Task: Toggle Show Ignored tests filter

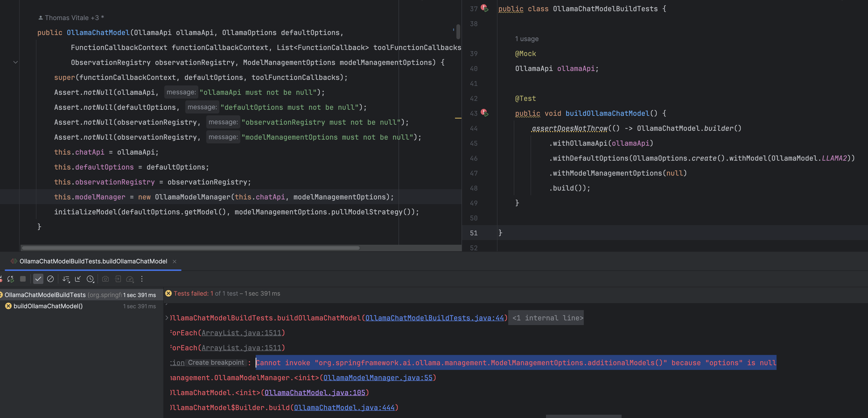Action: (51, 279)
